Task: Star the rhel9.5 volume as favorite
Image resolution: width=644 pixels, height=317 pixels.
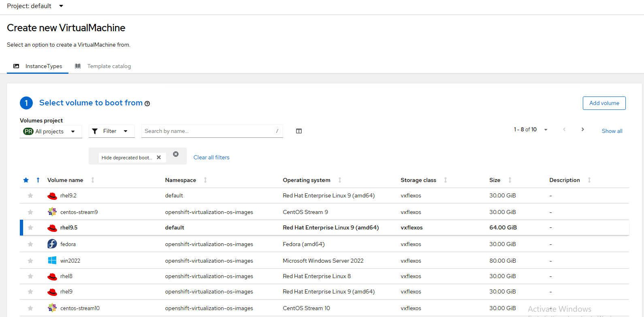Action: point(30,228)
